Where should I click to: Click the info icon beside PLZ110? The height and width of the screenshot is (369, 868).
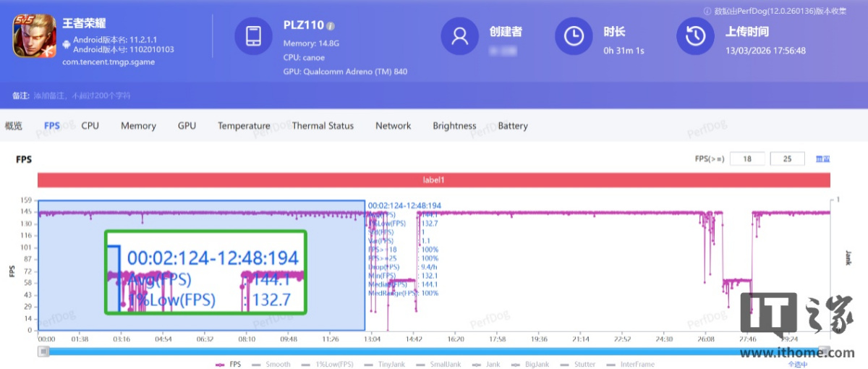click(331, 25)
